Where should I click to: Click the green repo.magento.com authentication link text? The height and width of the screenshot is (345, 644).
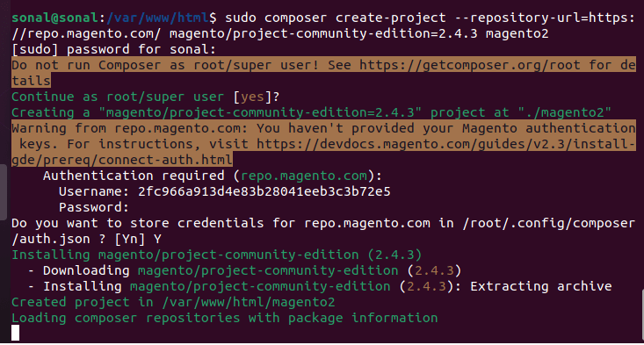coord(304,176)
